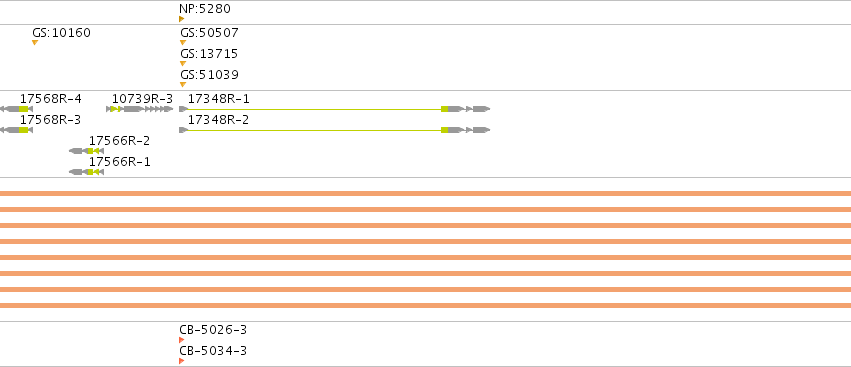Select the 17566R-1 transcript glyph

point(86,172)
